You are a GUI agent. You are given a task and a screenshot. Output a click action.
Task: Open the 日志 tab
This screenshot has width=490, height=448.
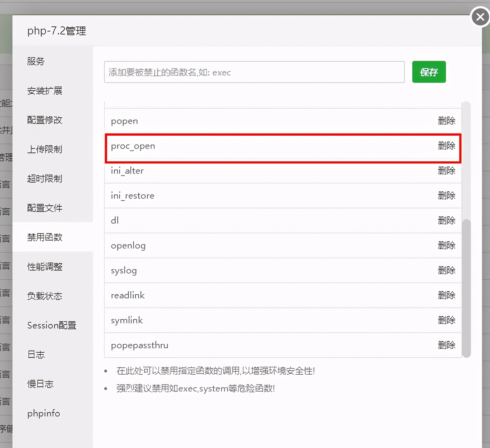[36, 355]
